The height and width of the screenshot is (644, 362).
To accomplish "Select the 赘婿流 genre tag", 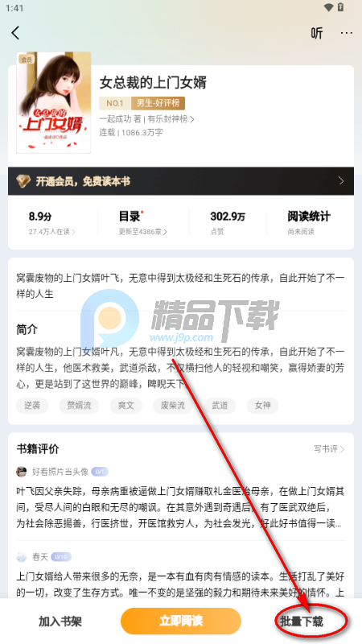I will pyautogui.click(x=79, y=406).
